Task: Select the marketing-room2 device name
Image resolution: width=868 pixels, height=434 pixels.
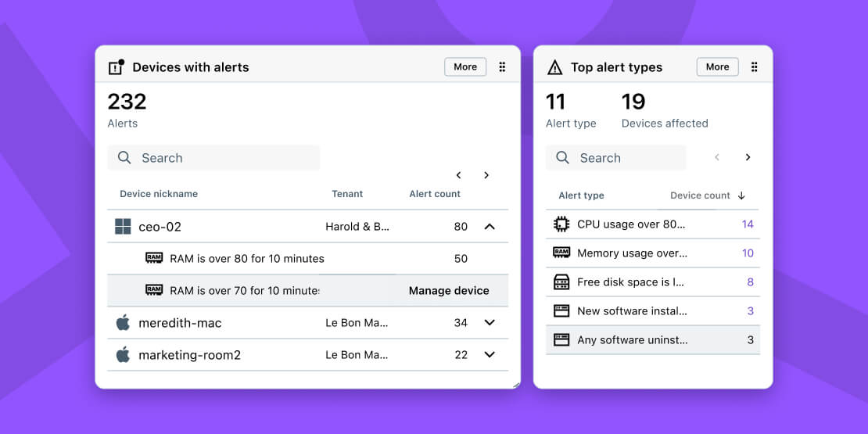Action: point(190,355)
